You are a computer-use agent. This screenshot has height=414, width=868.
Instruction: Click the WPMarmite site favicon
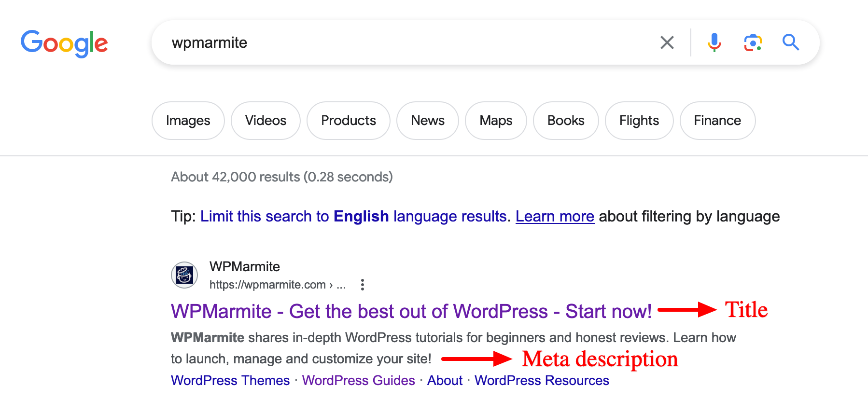pyautogui.click(x=184, y=275)
